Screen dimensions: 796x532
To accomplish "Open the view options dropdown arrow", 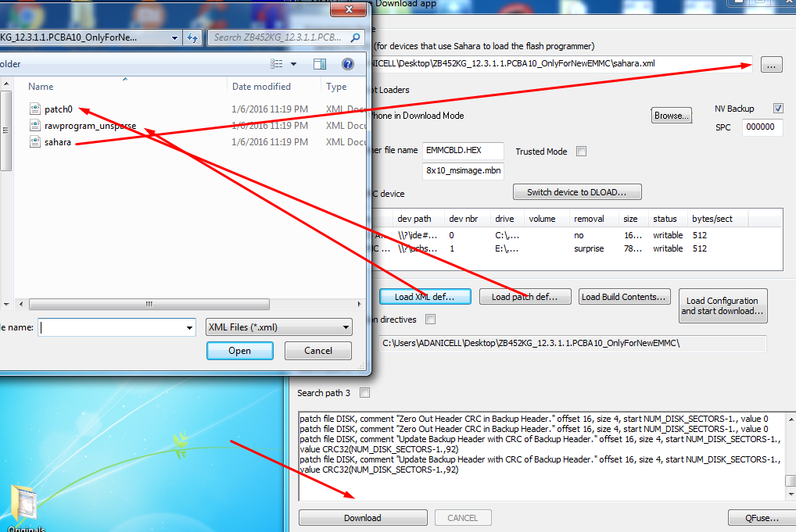I will pyautogui.click(x=293, y=64).
